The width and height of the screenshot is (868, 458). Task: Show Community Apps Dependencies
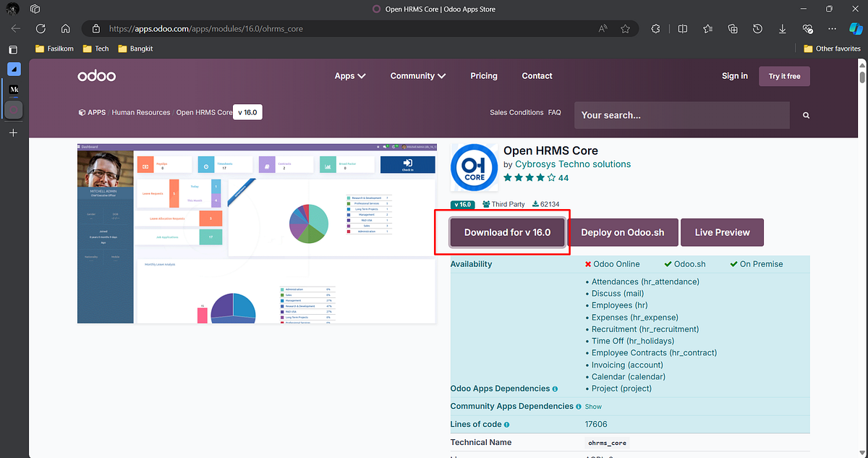tap(593, 407)
